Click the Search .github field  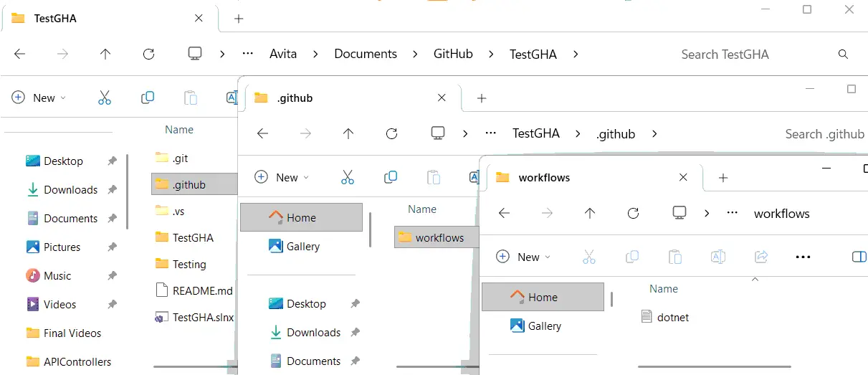click(824, 134)
